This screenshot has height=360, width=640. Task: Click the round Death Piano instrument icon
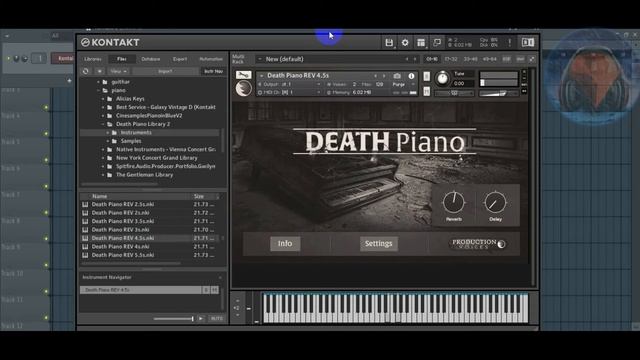(x=244, y=88)
